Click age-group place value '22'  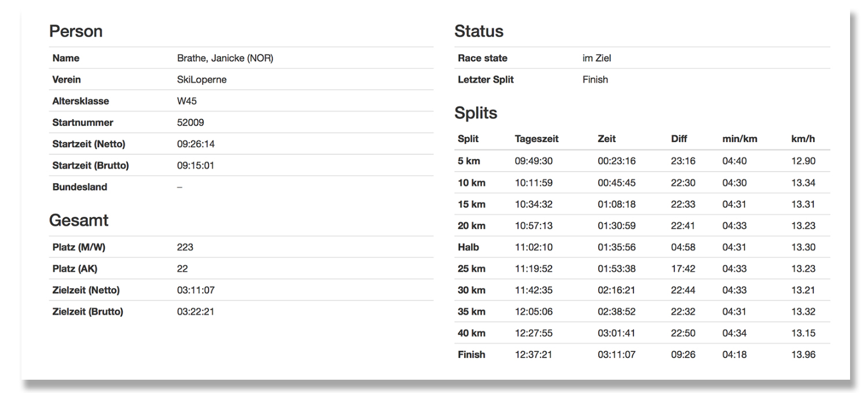182,269
